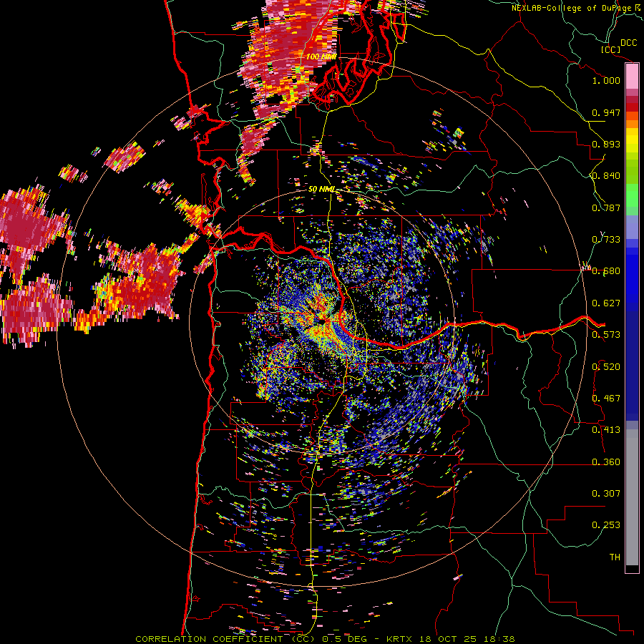The width and height of the screenshot is (644, 644).
Task: Select the DCC product label
Action: pos(628,43)
